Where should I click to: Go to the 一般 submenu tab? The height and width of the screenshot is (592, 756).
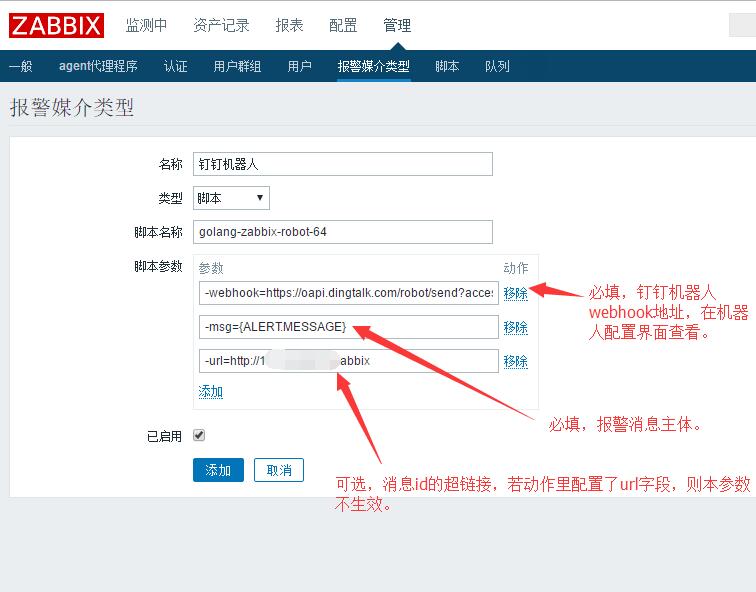coord(21,66)
